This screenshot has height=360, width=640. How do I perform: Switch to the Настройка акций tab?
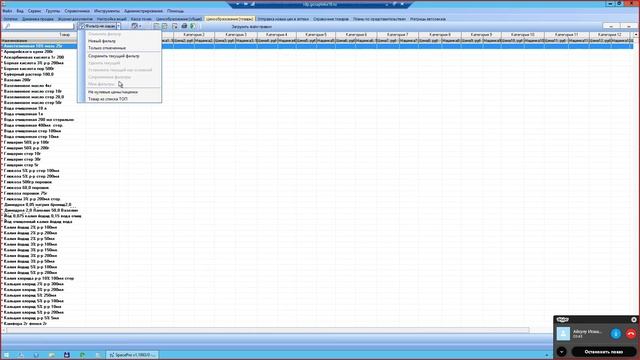coord(111,19)
